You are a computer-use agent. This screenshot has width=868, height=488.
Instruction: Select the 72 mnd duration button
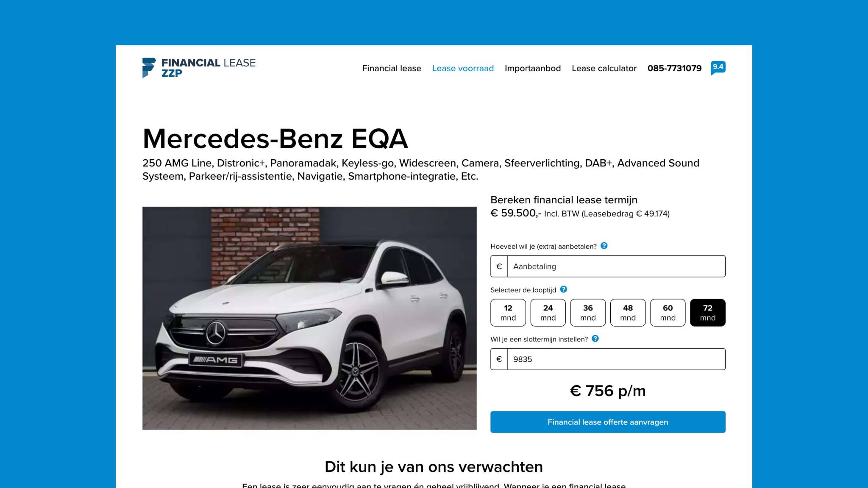click(708, 313)
